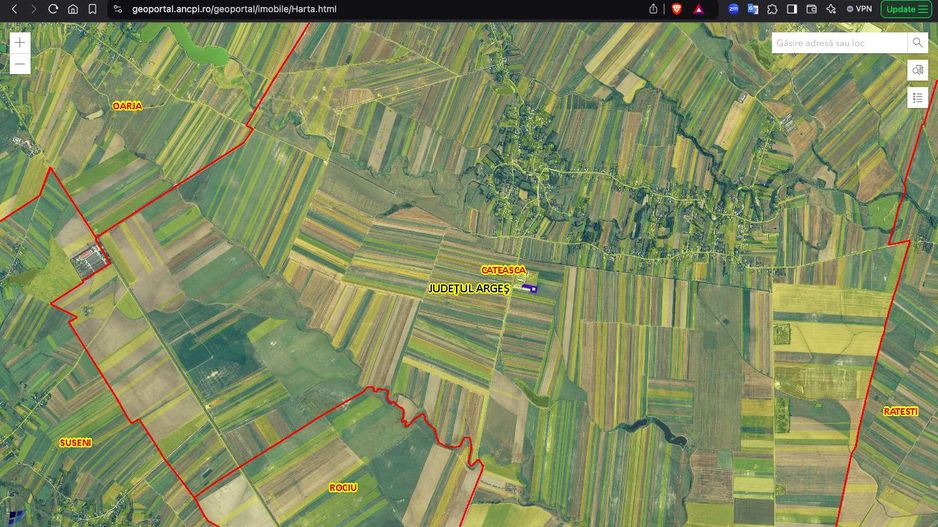Click the Brave Rewards triangle icon

[699, 9]
